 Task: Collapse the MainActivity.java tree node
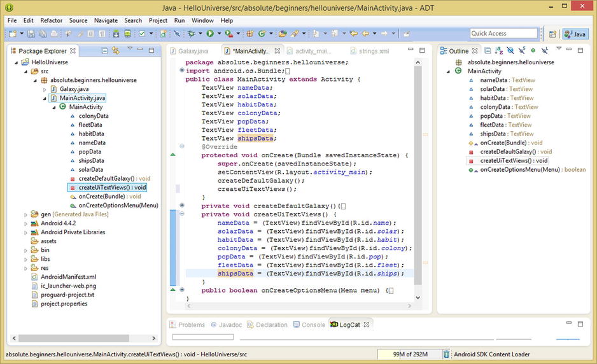[44, 98]
